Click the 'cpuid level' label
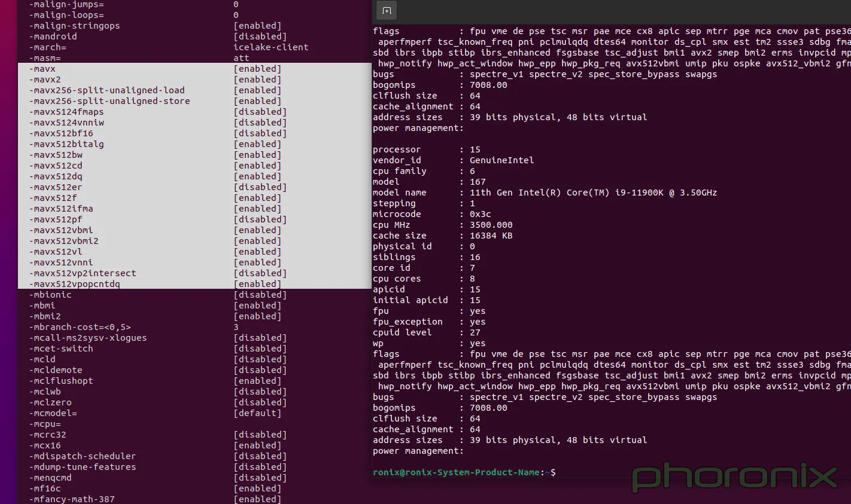This screenshot has height=504, width=851. [x=402, y=332]
